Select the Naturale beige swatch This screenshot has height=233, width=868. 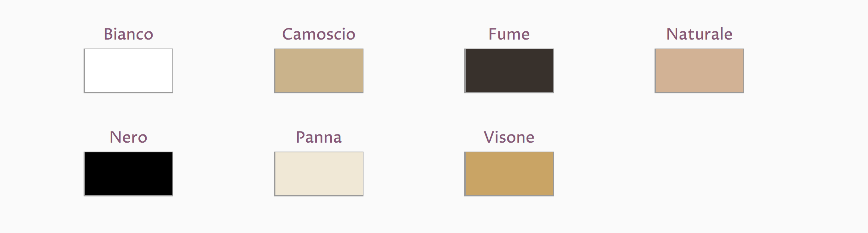pos(699,71)
